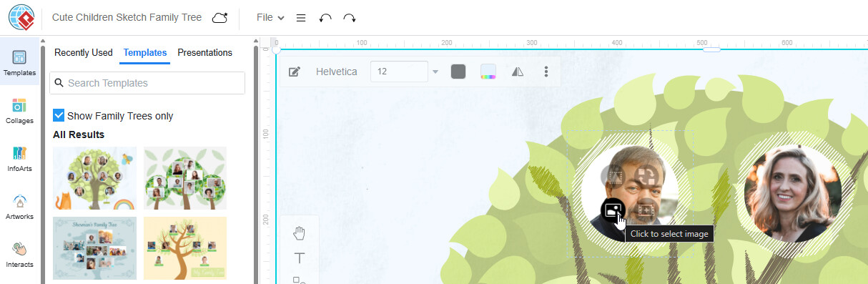
Task: Click the Helvetica font name
Action: 337,72
